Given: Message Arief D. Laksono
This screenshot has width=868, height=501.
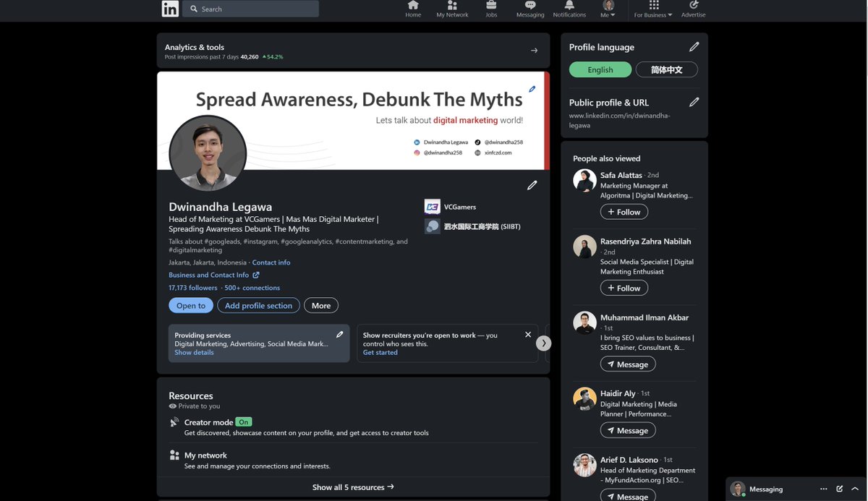Looking at the screenshot, I should (x=628, y=496).
